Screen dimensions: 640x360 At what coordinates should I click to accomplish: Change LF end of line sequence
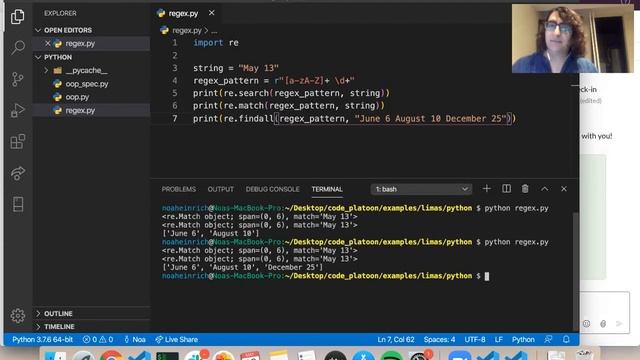[498, 340]
